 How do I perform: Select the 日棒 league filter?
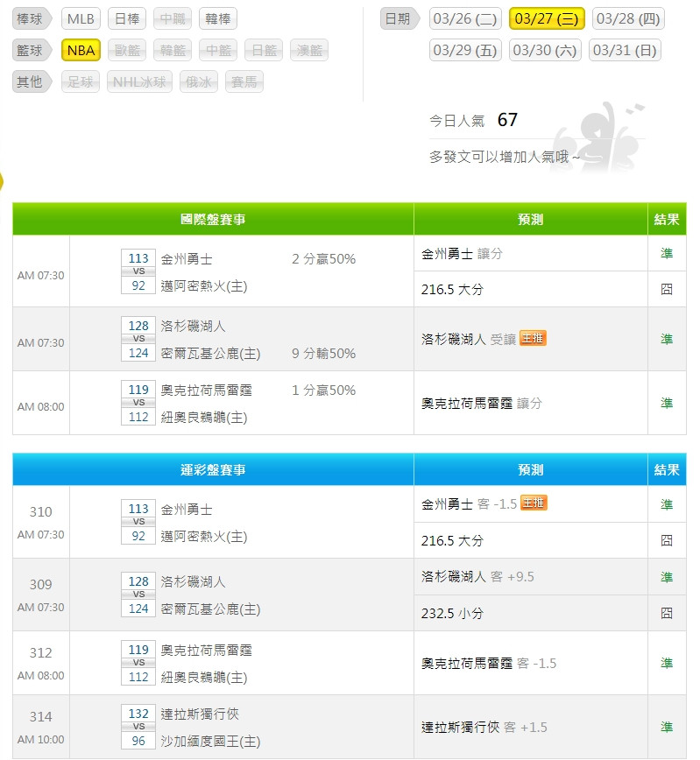[x=127, y=19]
